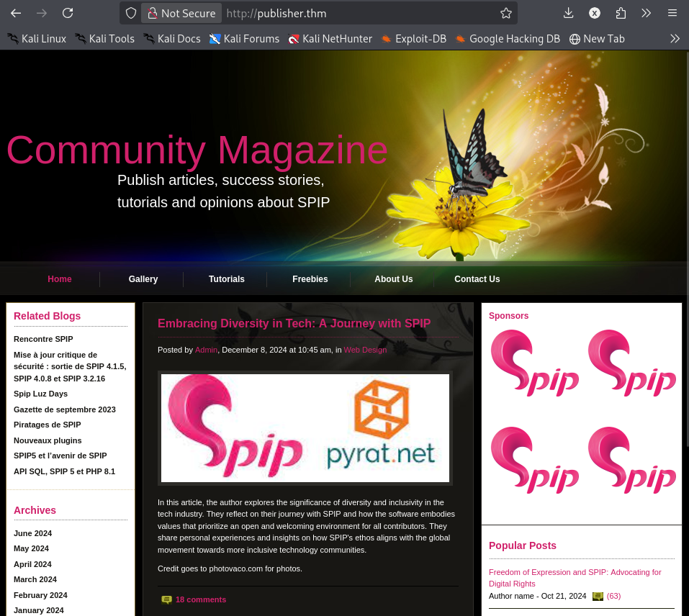
Task: Click the comment icon beside Oct 21, 2024
Action: (598, 597)
